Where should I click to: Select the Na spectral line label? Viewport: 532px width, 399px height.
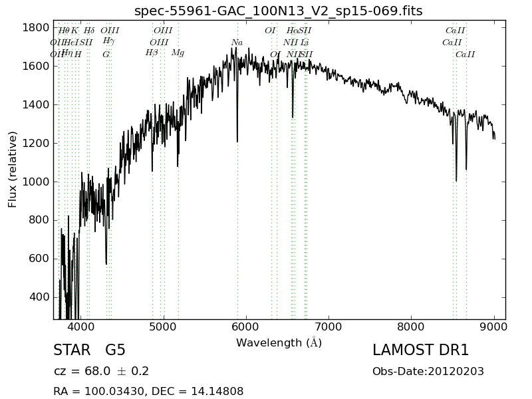click(237, 43)
